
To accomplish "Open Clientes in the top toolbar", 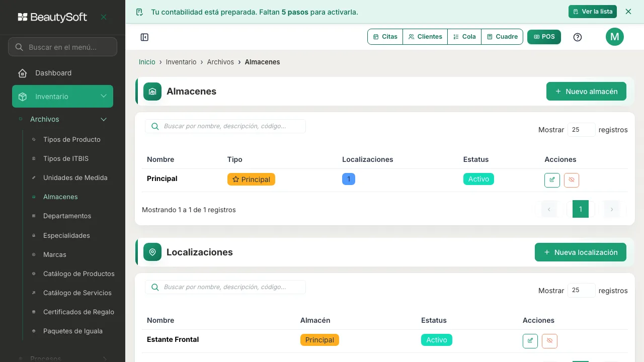I will (425, 37).
